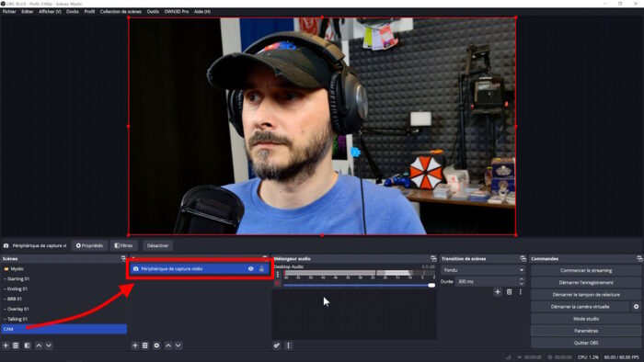Enable Mode studio

tap(586, 319)
